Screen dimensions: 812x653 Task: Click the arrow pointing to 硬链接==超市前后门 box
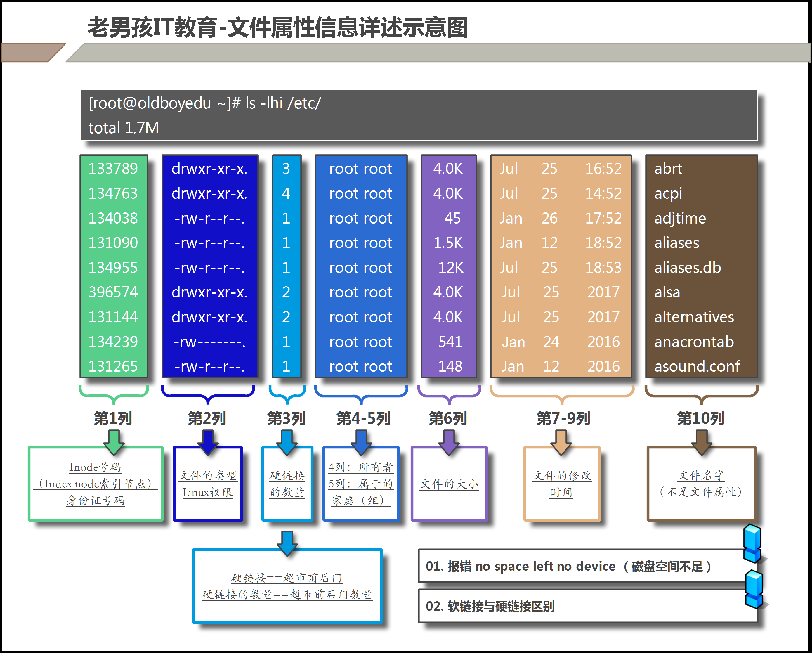(287, 543)
